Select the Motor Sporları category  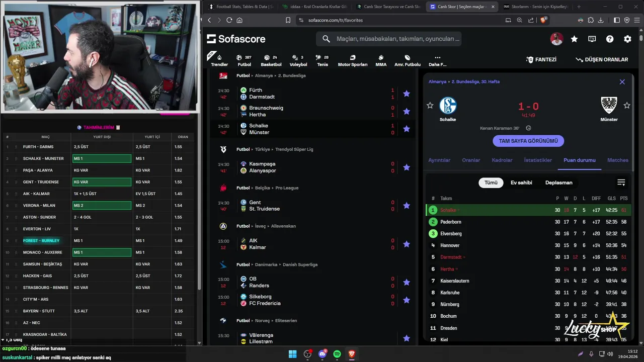352,60
